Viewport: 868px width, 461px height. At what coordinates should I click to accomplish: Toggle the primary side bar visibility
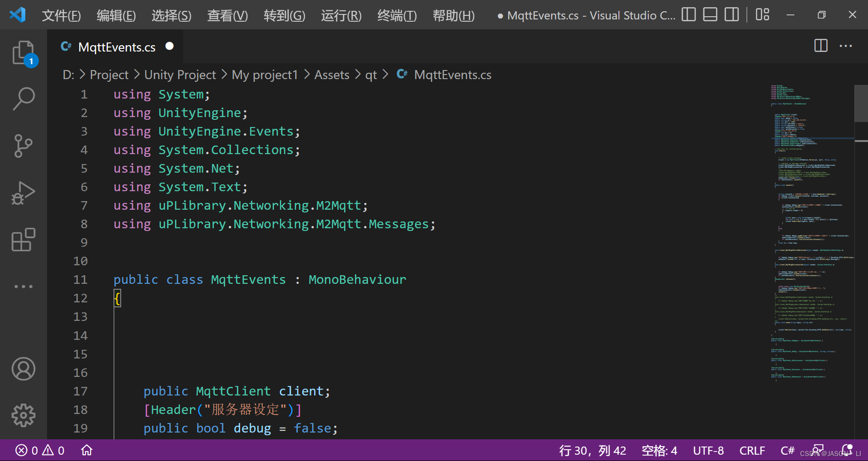[688, 14]
